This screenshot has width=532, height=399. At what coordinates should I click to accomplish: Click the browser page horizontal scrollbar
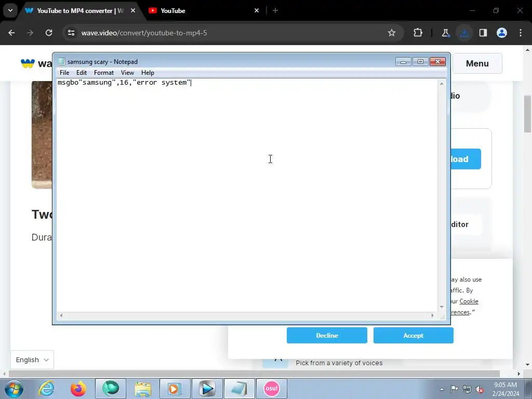coord(254,374)
